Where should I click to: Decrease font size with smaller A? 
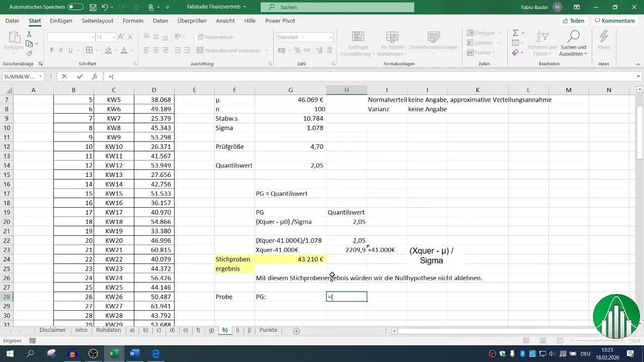[132, 37]
